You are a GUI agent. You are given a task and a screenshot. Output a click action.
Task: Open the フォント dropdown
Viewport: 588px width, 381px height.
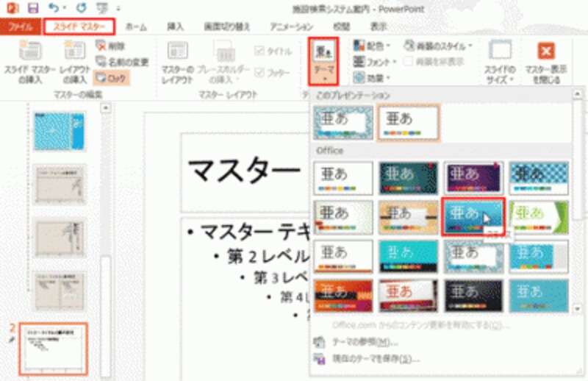click(x=375, y=62)
